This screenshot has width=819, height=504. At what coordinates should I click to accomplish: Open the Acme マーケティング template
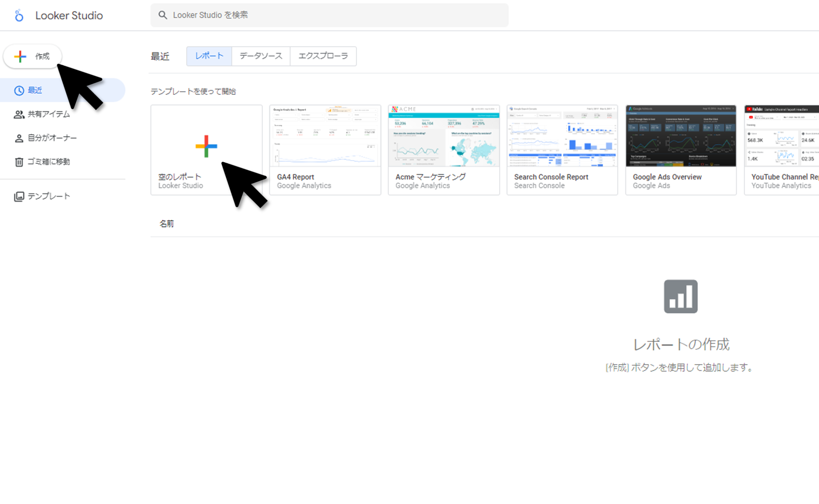(x=443, y=149)
